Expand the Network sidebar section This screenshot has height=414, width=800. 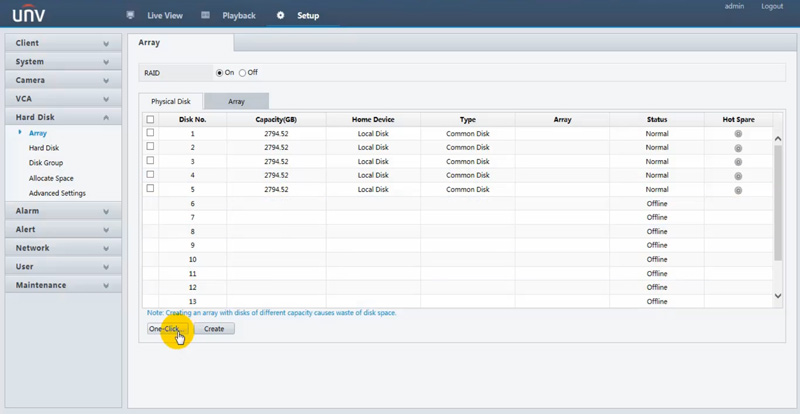click(x=63, y=248)
